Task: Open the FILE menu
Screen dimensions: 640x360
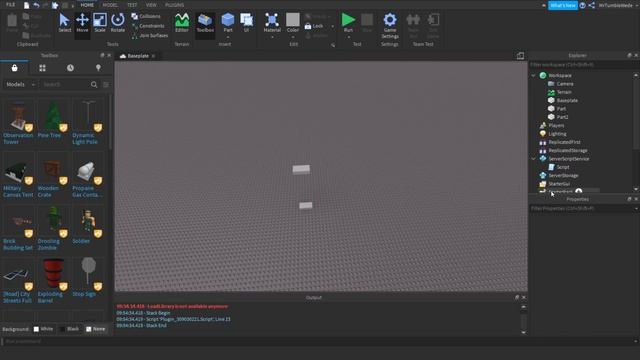Action: coord(10,5)
